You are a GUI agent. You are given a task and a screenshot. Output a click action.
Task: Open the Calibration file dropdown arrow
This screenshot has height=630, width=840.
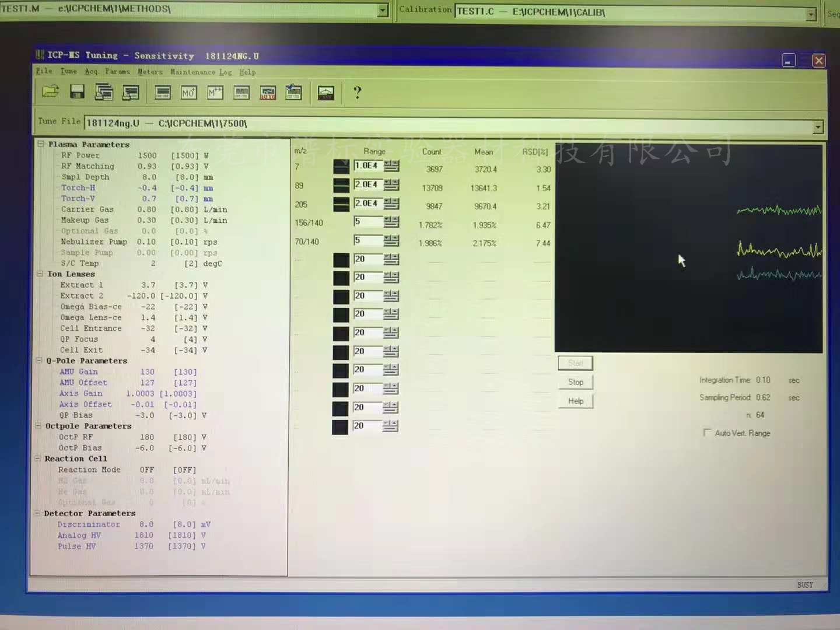(x=811, y=14)
